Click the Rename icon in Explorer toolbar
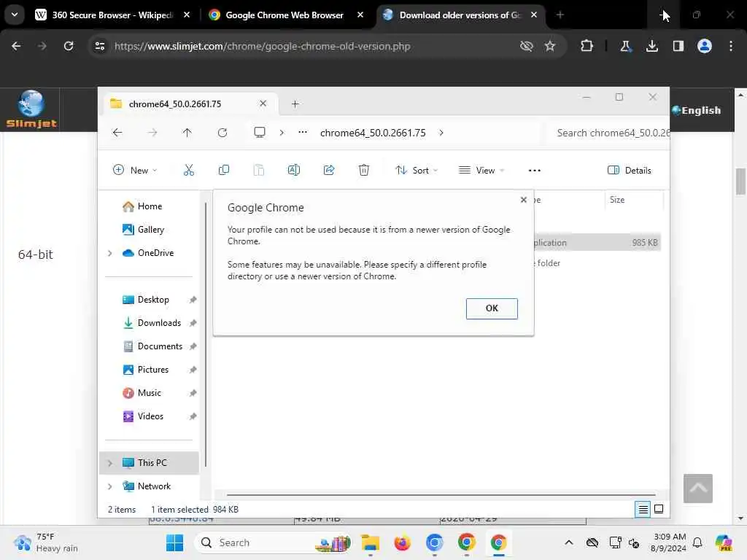747x560 pixels. coord(293,170)
